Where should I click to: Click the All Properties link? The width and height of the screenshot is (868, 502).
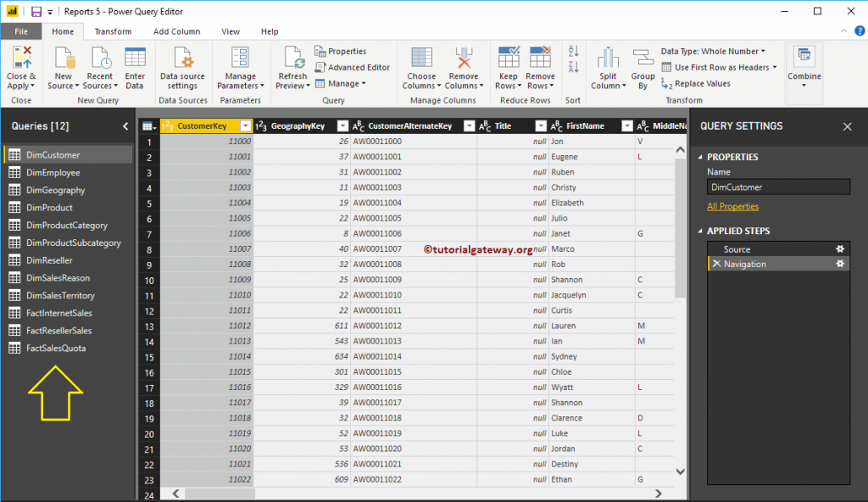(732, 206)
